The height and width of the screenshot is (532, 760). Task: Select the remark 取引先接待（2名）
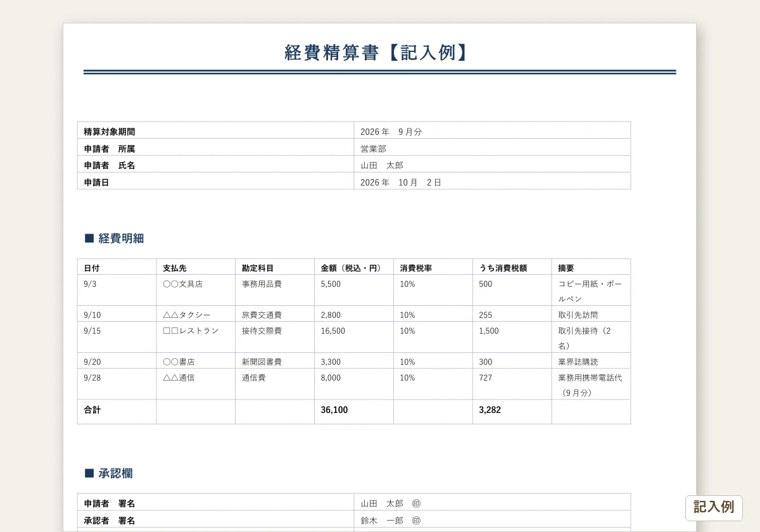pos(585,338)
